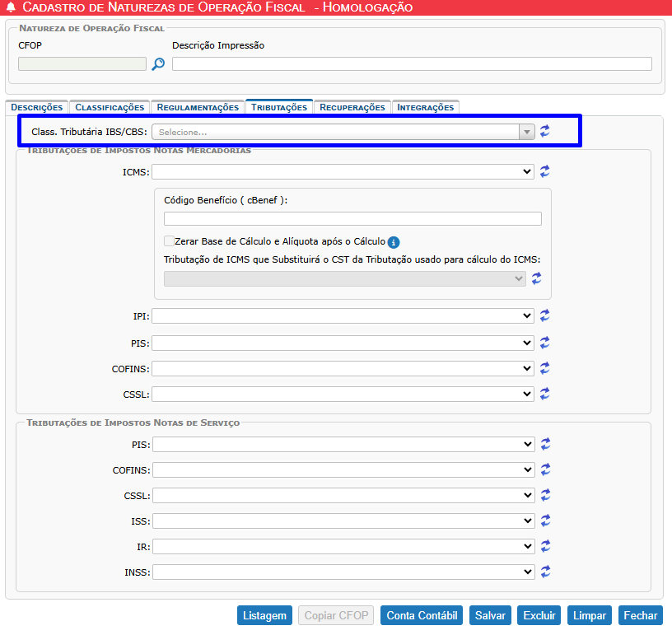Open info icon for Zerar Base de Cálculo

(394, 242)
